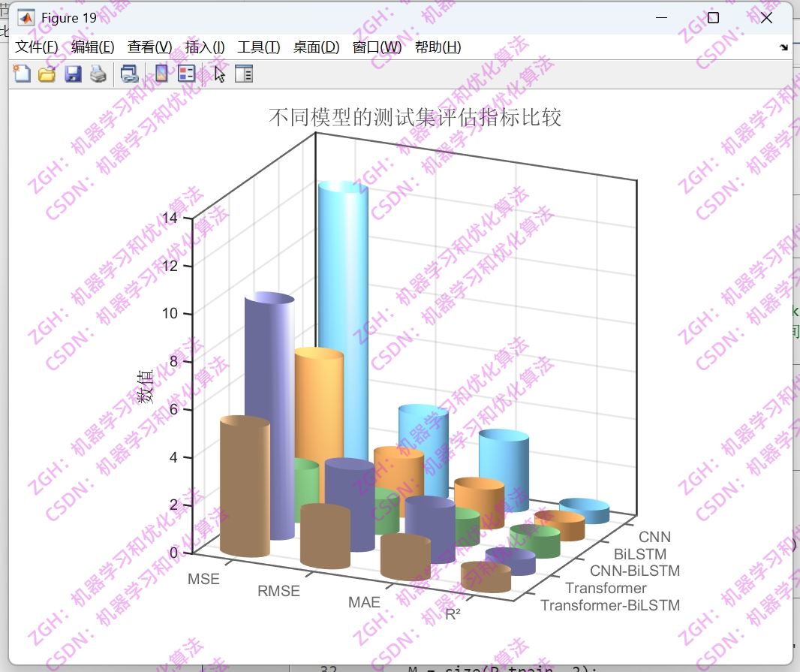Save the current figure with the disk icon
Image resolution: width=800 pixels, height=672 pixels.
click(x=71, y=73)
